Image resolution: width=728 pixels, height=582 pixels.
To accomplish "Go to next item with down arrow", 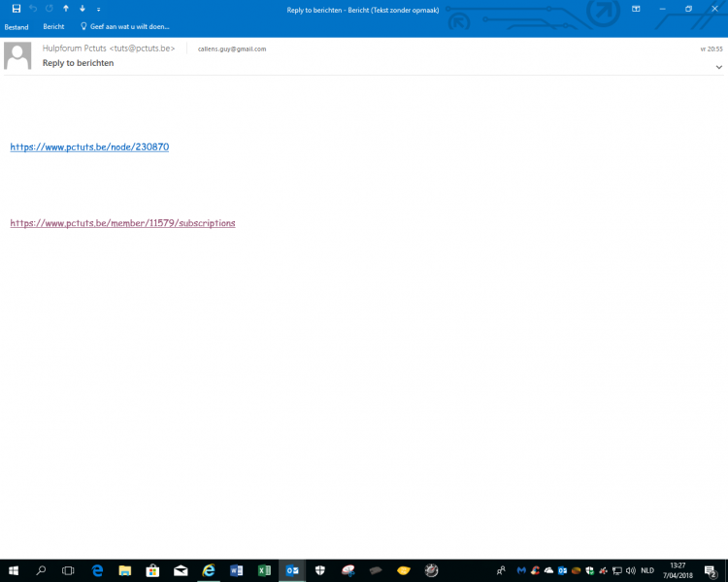I will coord(82,9).
